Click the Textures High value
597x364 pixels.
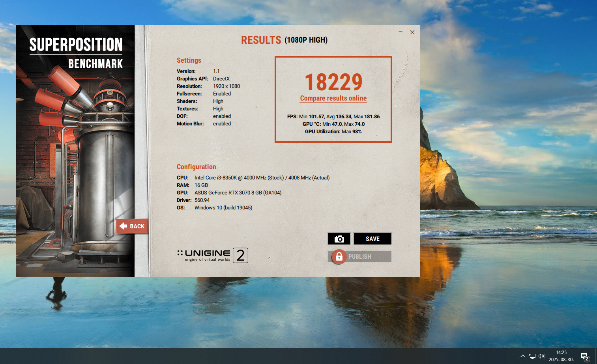218,109
